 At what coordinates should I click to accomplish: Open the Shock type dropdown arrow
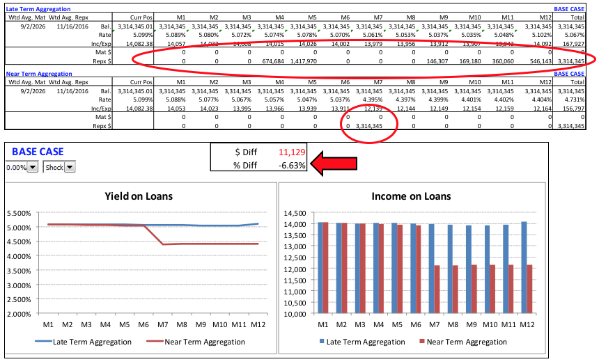pos(70,167)
